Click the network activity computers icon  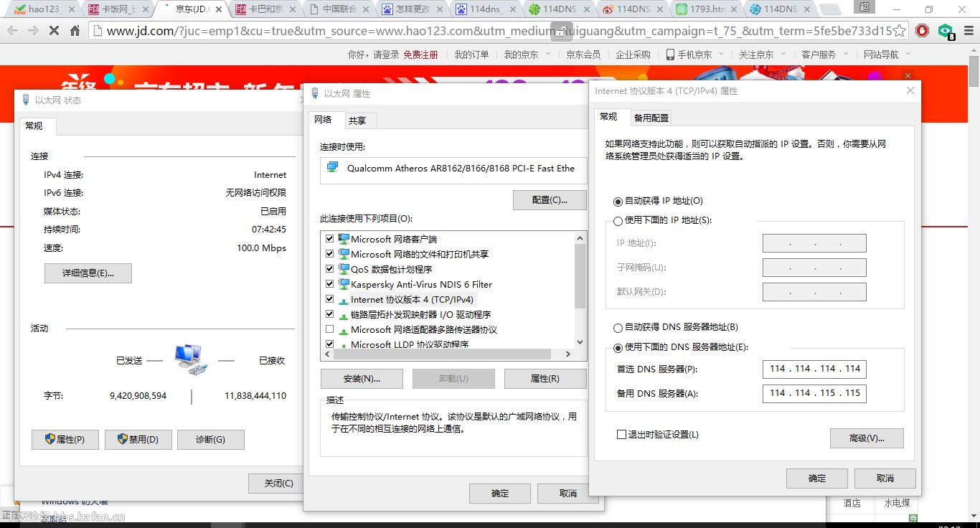click(191, 359)
